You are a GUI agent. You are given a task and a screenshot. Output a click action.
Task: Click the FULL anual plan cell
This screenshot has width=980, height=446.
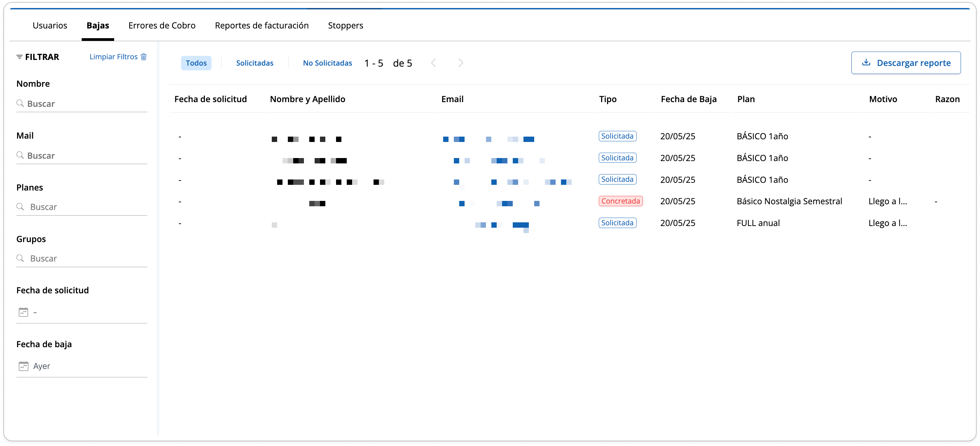coord(758,223)
